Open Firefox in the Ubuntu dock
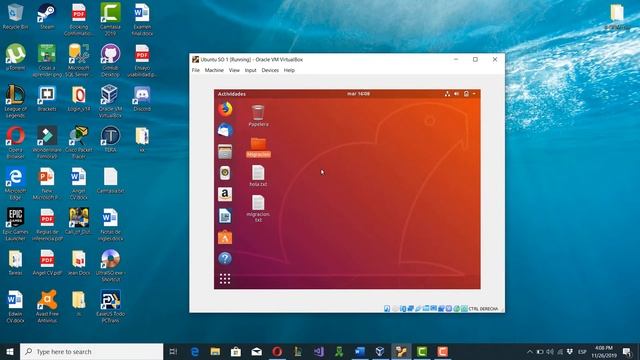The height and width of the screenshot is (360, 640). click(x=225, y=109)
